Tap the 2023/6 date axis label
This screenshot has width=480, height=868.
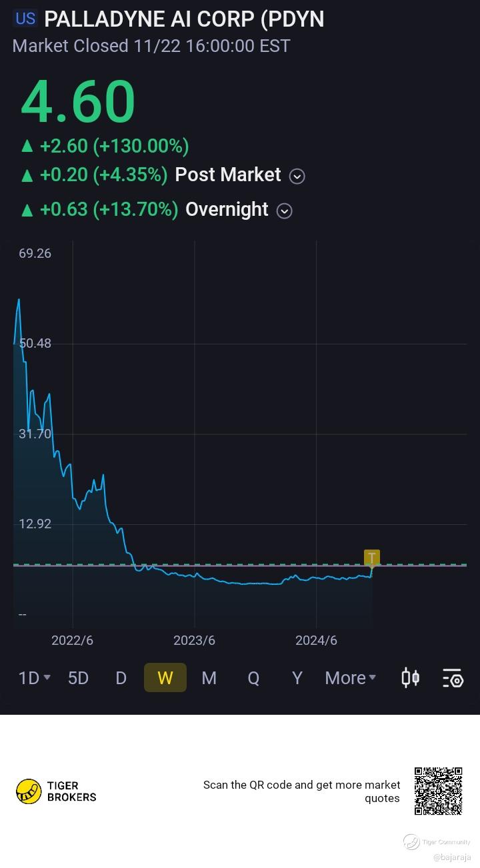point(194,640)
